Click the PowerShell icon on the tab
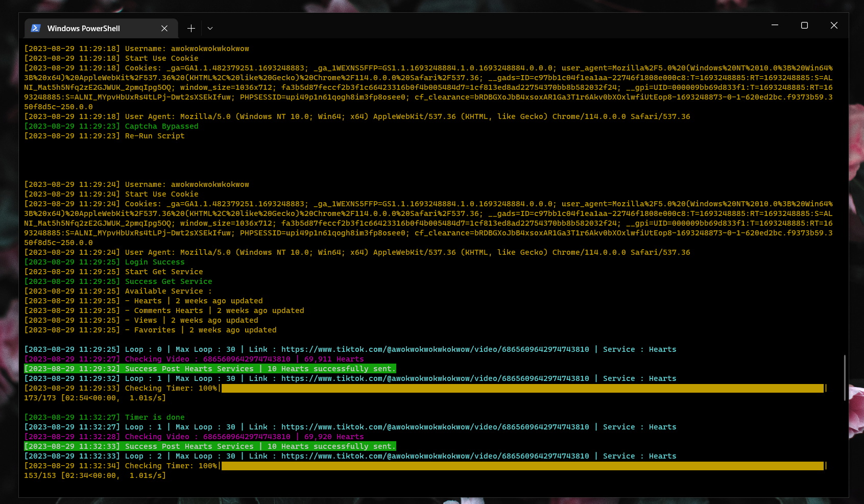This screenshot has height=504, width=864. point(35,28)
